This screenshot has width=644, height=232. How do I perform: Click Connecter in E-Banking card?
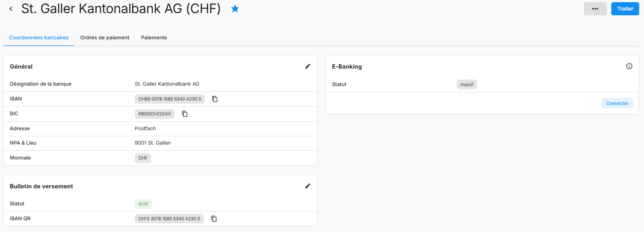617,104
